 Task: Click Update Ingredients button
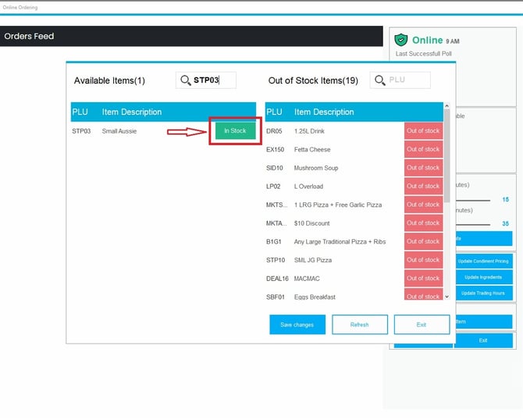pyautogui.click(x=484, y=277)
